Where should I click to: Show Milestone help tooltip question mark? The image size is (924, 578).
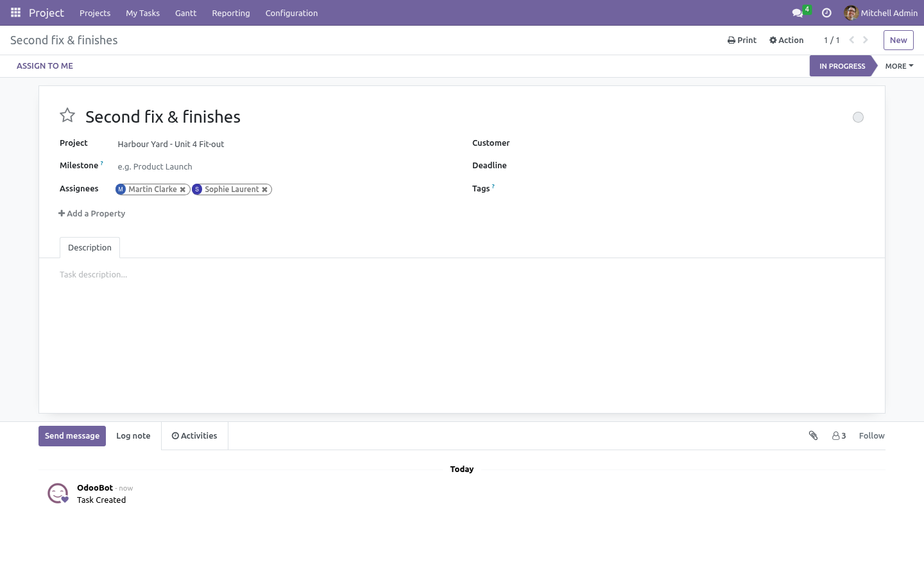[101, 163]
